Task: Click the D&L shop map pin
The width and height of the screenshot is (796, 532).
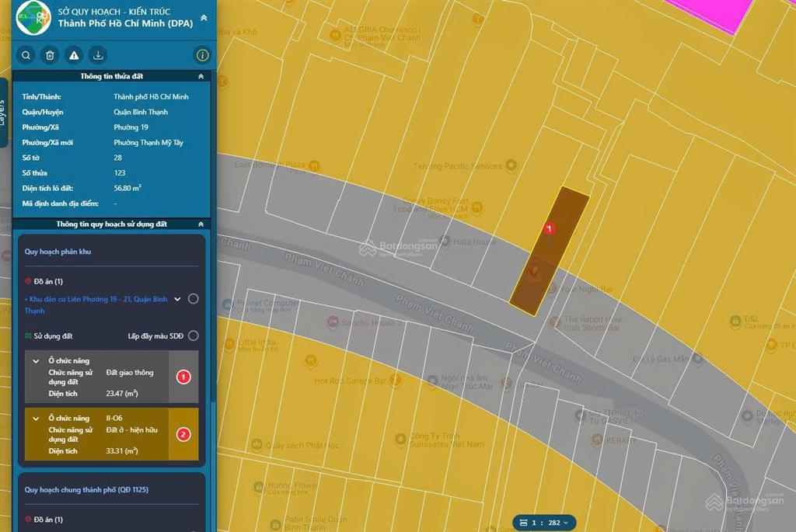Action: (735, 321)
